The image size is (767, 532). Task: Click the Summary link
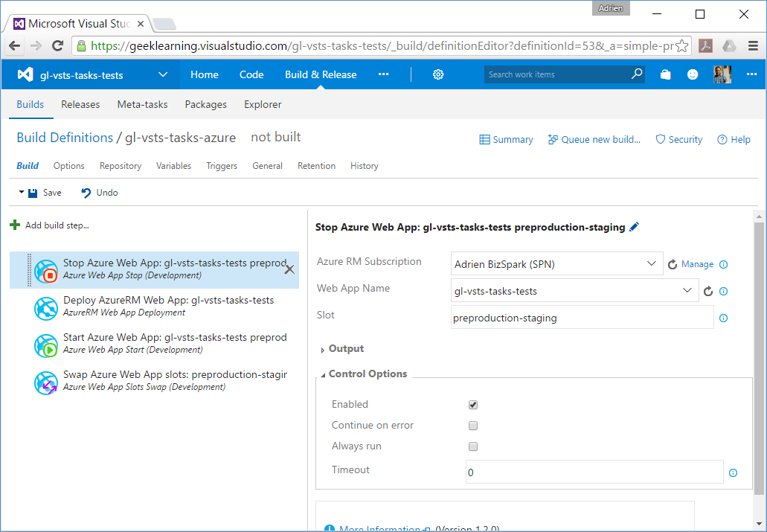[x=506, y=139]
